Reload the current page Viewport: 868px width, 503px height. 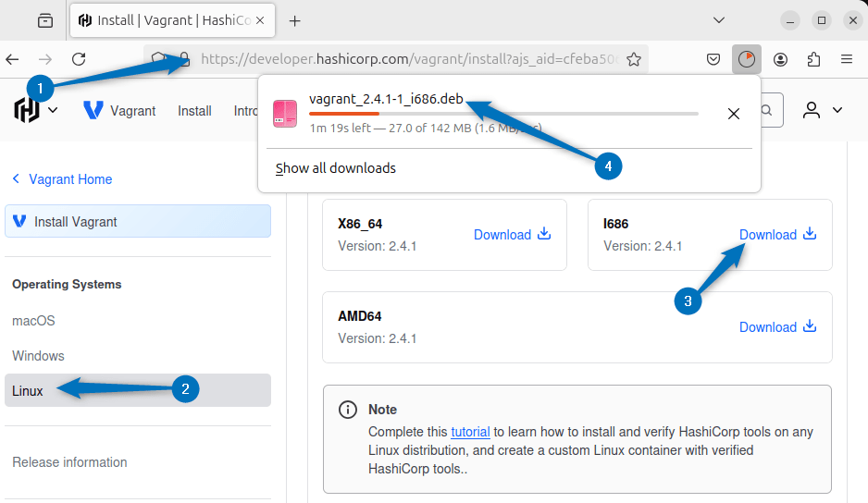tap(79, 59)
